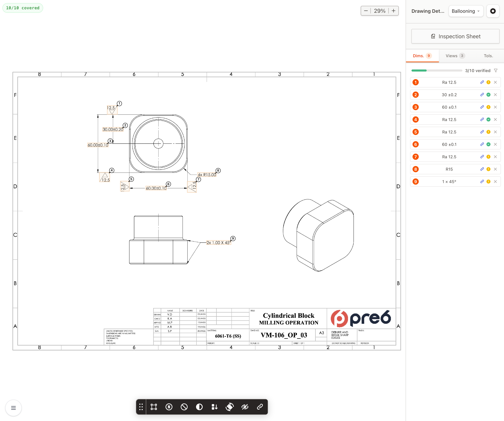Open the Ballooning dropdown

tap(466, 11)
